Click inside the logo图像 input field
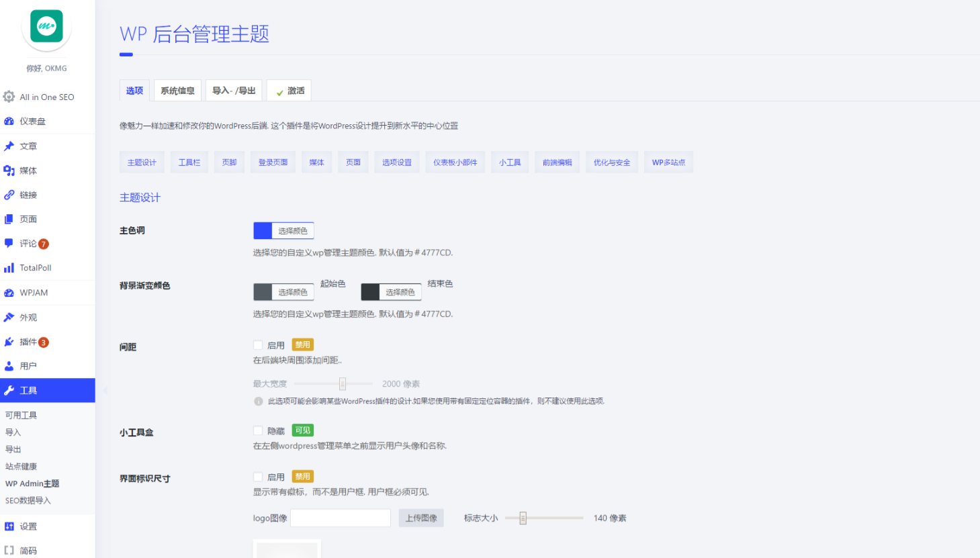Screen dimensions: 980x558 (341, 517)
